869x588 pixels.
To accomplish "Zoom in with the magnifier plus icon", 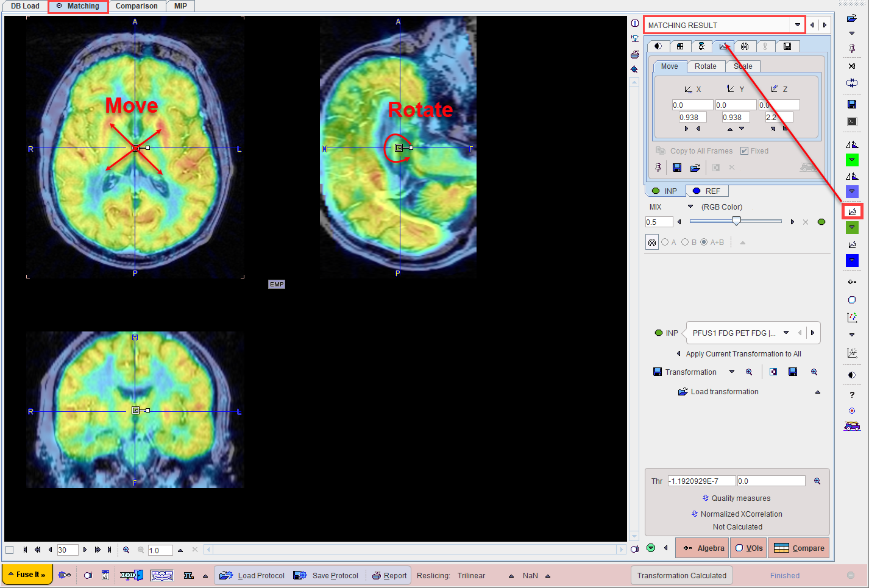I will tap(126, 550).
